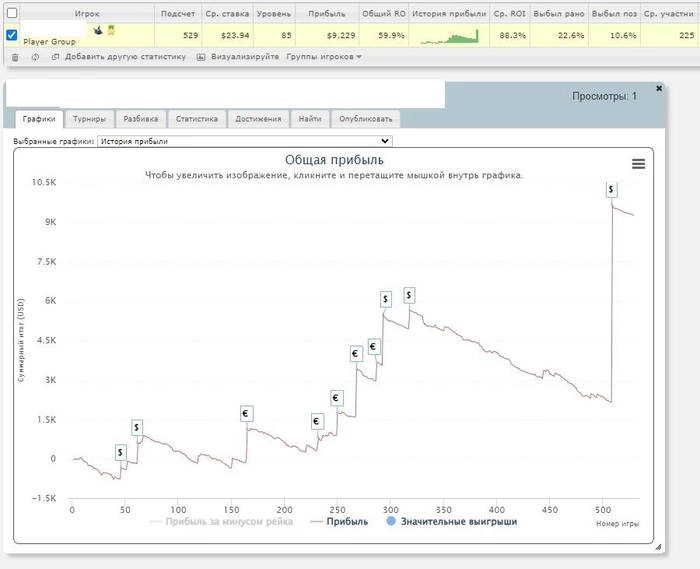Click the $ marker near game 508

tap(612, 189)
